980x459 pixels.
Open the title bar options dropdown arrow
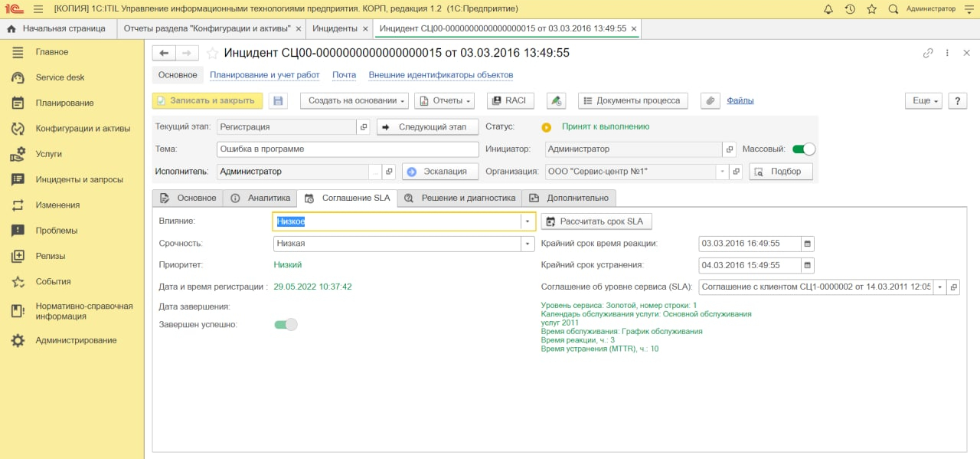click(x=968, y=9)
